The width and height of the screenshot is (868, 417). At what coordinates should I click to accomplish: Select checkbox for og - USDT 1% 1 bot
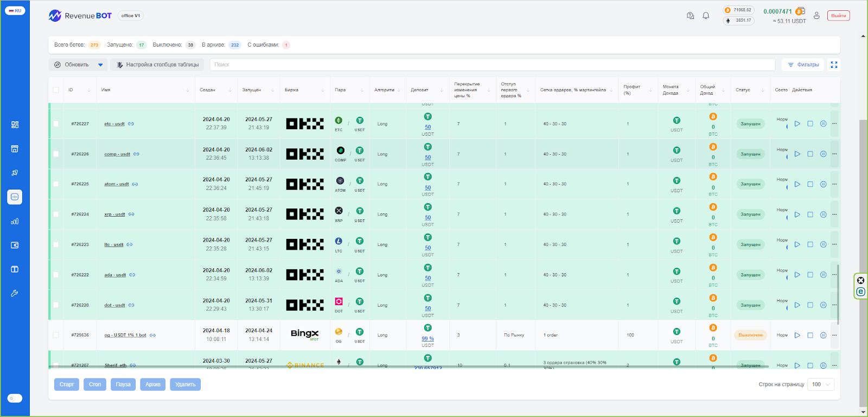[x=56, y=335]
